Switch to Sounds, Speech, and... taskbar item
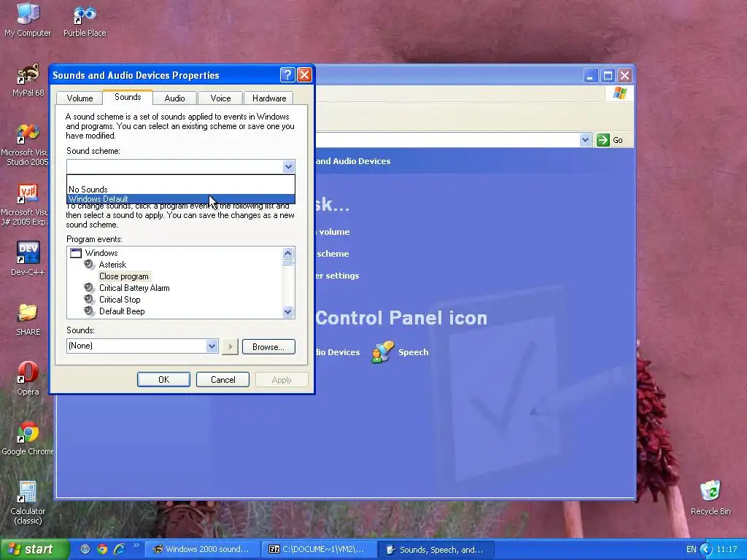 436,550
